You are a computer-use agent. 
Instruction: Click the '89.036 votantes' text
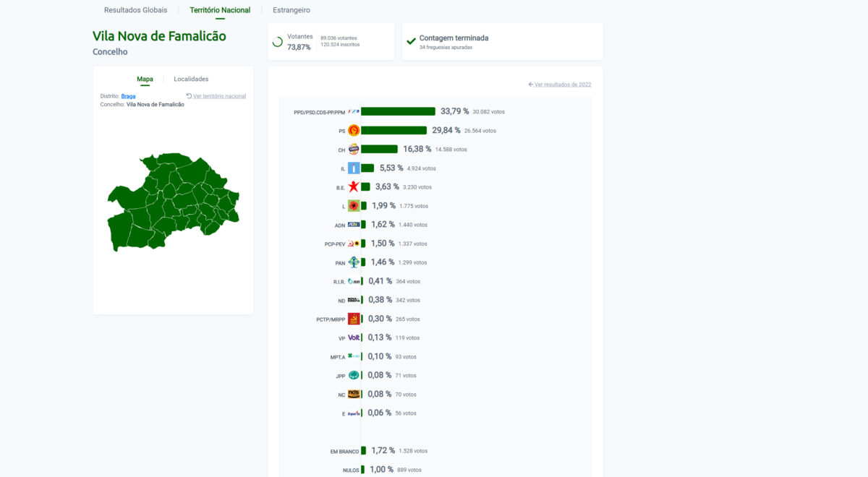tap(339, 38)
